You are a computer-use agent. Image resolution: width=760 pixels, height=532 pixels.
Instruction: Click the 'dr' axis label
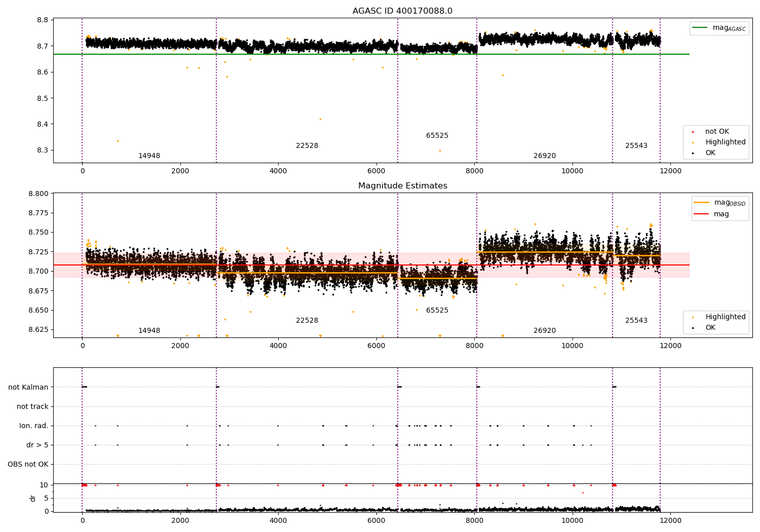click(x=33, y=498)
